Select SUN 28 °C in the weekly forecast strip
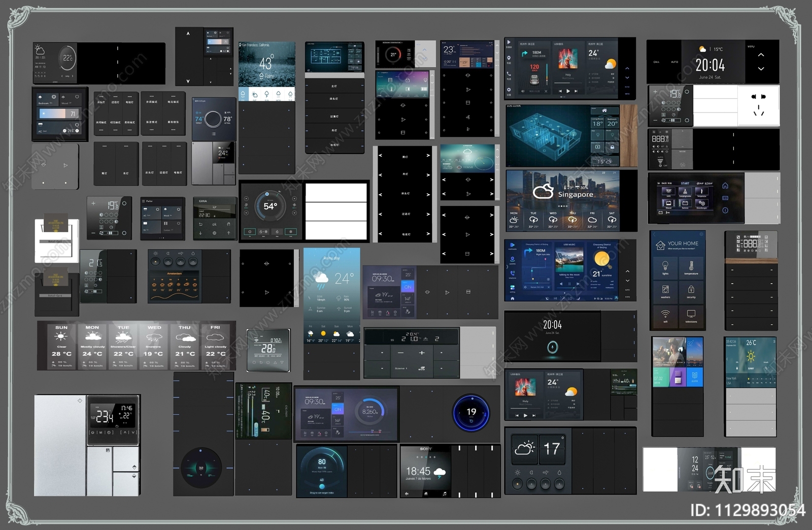 (x=62, y=346)
